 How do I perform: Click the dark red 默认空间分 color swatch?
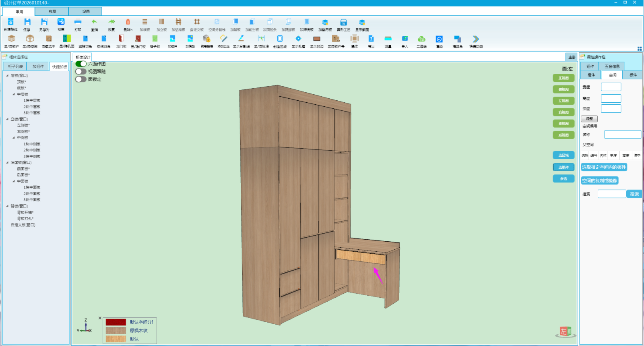116,322
